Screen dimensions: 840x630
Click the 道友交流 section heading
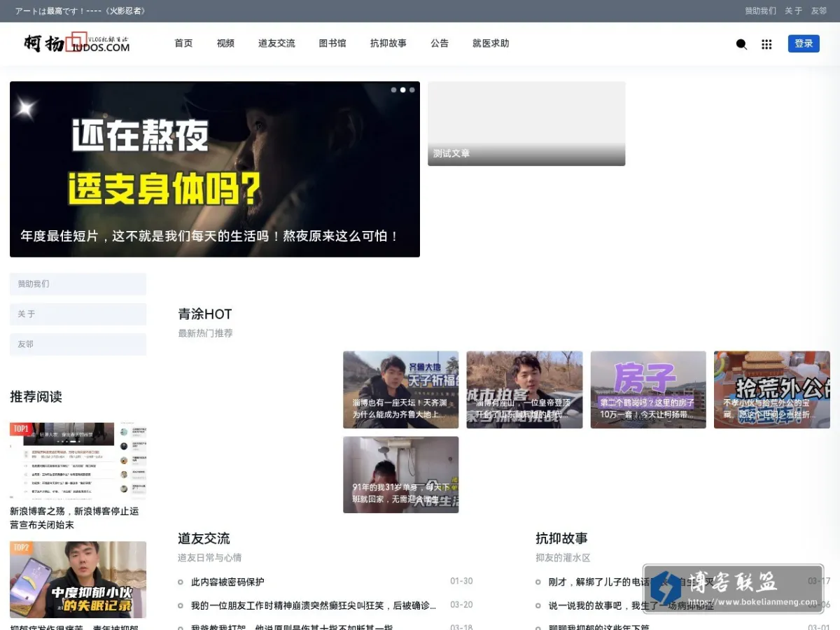tap(204, 538)
